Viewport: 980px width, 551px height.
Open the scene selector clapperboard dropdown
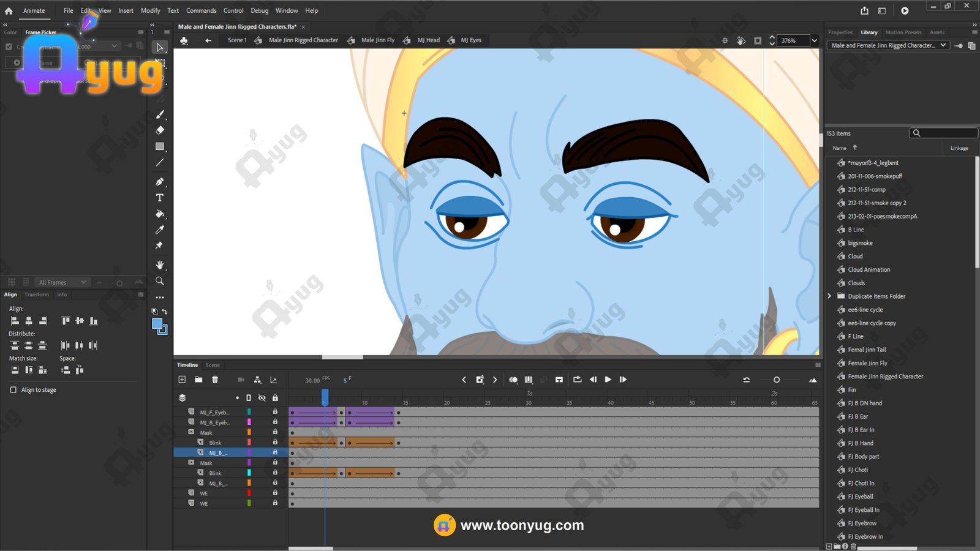coord(184,40)
